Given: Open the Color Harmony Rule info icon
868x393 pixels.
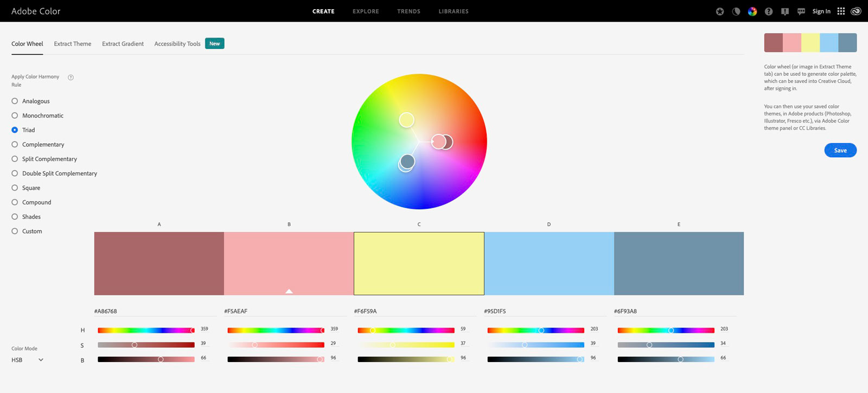Looking at the screenshot, I should click(71, 78).
